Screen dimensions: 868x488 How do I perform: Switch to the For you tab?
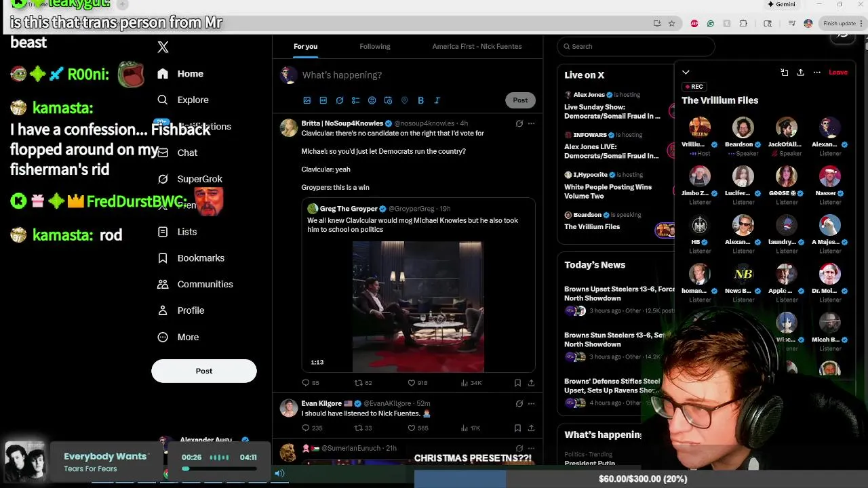305,46
